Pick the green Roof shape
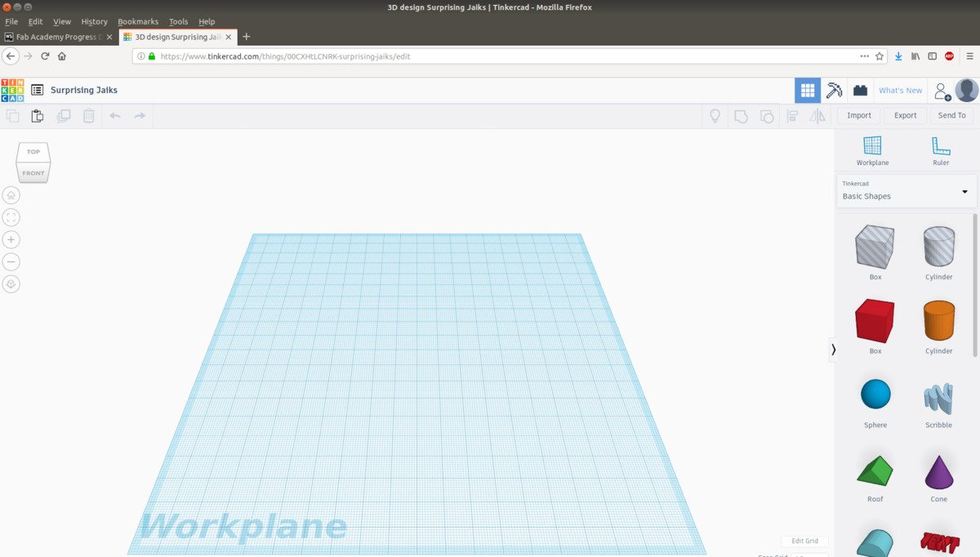Viewport: 980px width, 557px height. [875, 470]
